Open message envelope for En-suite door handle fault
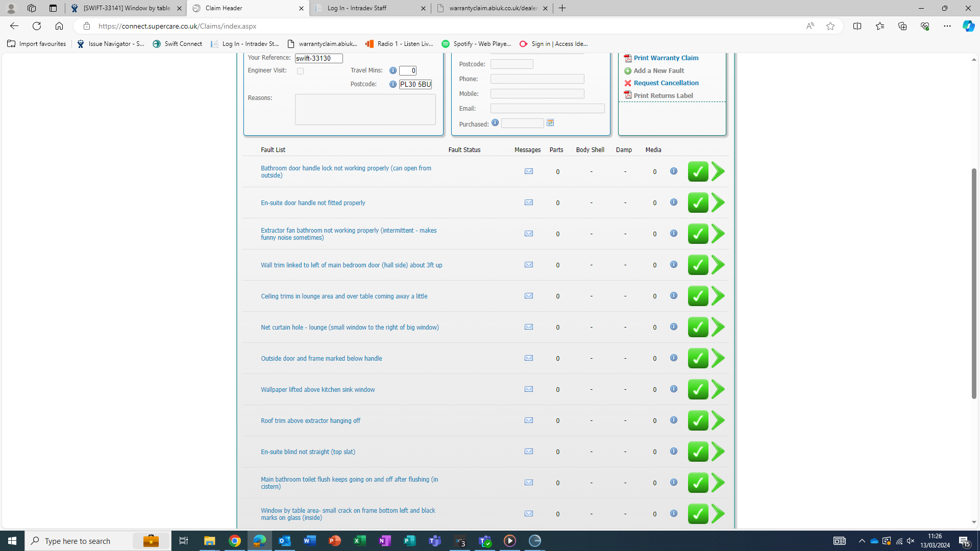 click(x=529, y=203)
